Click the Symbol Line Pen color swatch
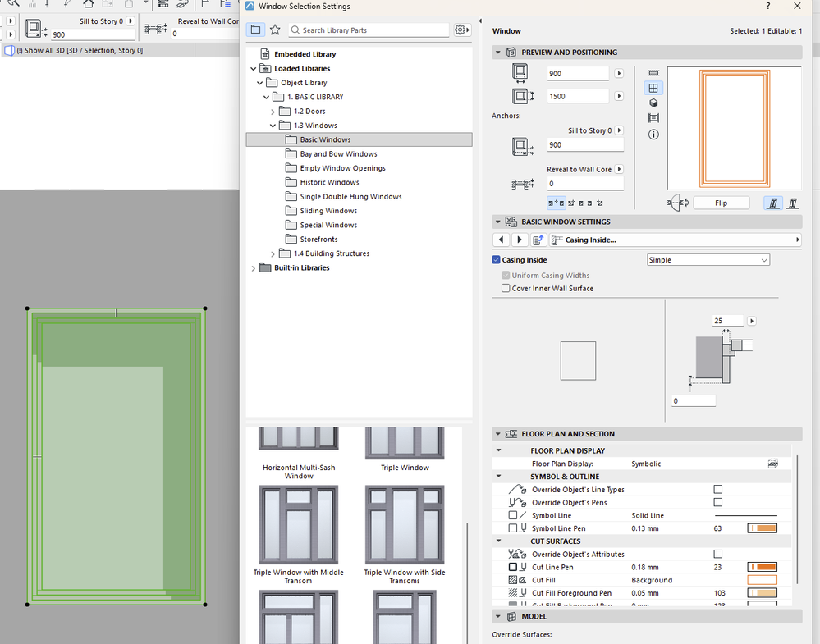 click(x=762, y=528)
